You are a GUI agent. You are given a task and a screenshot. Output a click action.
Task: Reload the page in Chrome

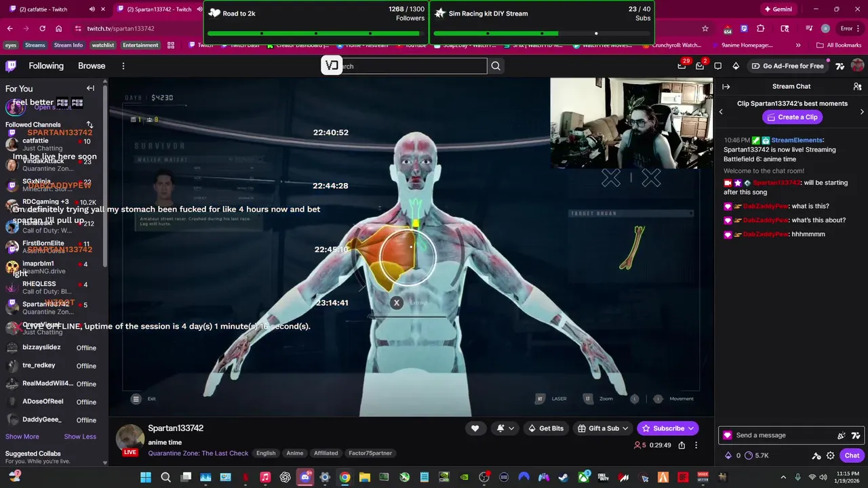42,28
